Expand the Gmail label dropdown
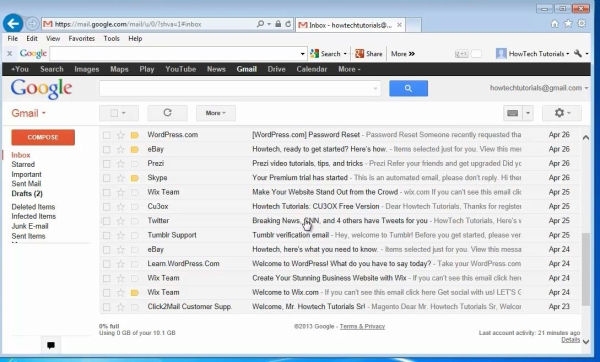Image resolution: width=600 pixels, height=362 pixels. pos(28,113)
